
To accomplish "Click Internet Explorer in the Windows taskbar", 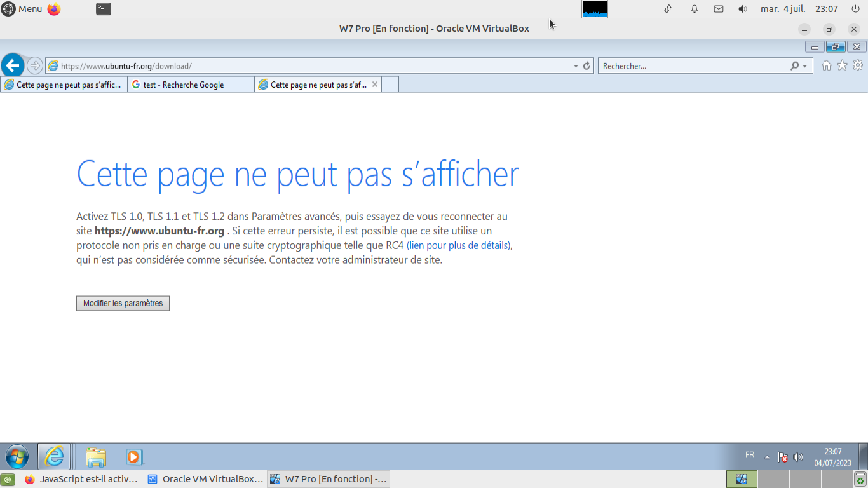I will coord(55,456).
